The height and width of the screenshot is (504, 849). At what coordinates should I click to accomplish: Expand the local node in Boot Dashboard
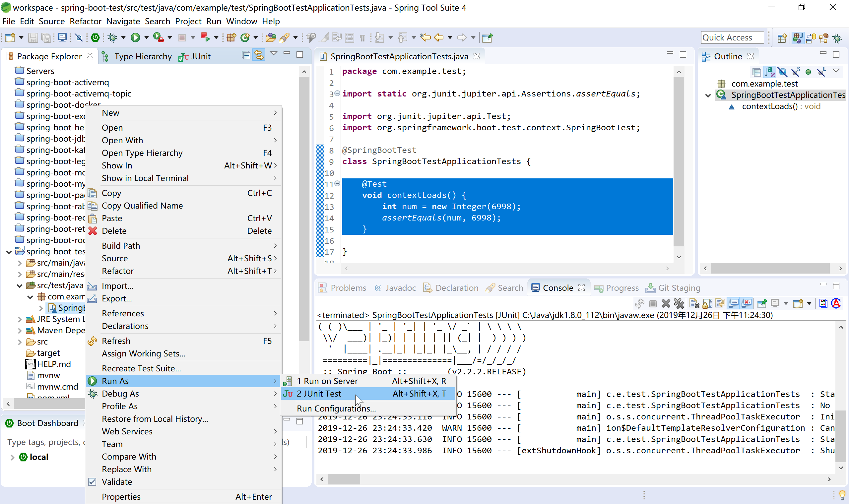[13, 457]
